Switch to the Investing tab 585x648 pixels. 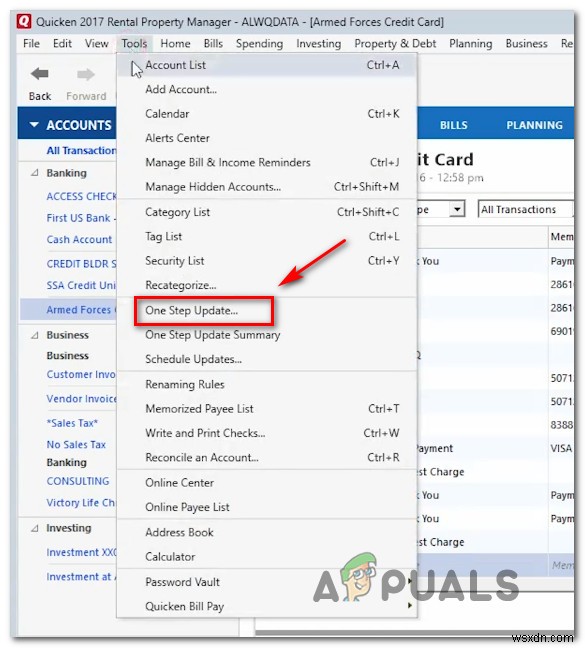click(319, 44)
